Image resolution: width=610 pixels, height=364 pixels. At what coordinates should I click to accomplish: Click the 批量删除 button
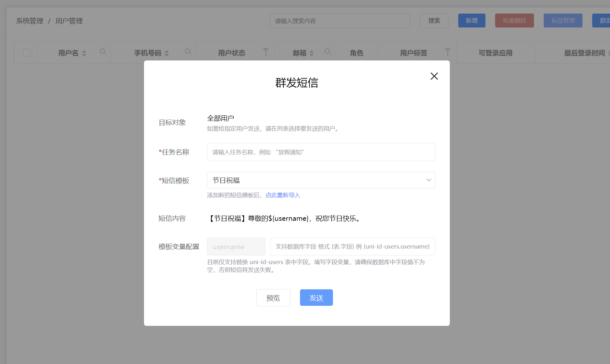coord(514,21)
